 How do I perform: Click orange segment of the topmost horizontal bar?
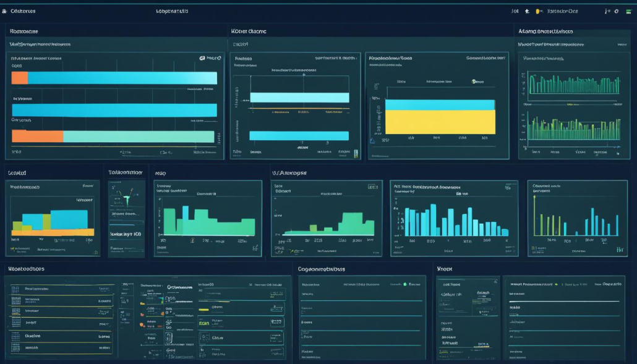click(x=20, y=78)
